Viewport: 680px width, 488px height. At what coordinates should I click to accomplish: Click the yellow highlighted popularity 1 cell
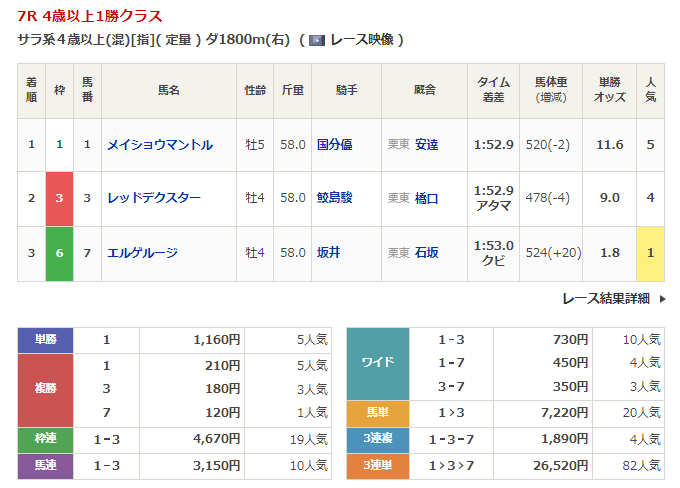pyautogui.click(x=650, y=253)
